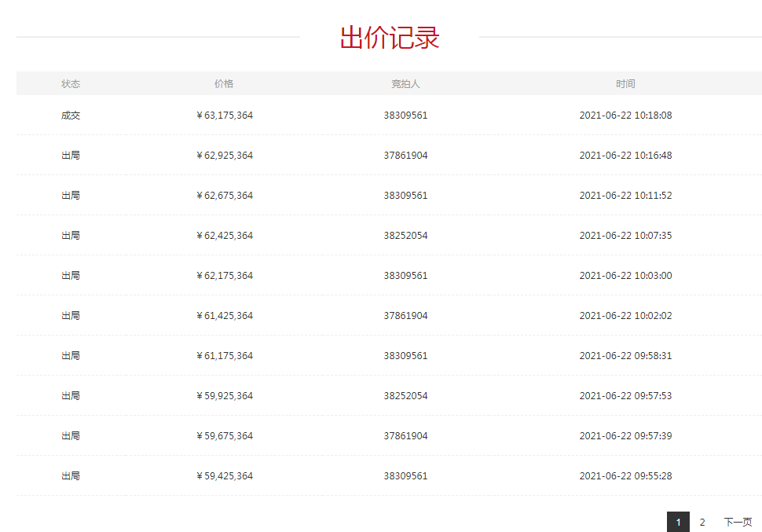The width and height of the screenshot is (762, 532).
Task: Select timestamp 2021-06-22 10:16:48
Action: (625, 155)
